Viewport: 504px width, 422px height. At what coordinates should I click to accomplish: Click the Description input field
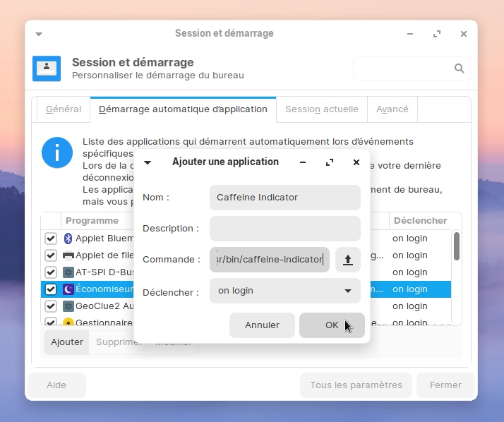[284, 229]
